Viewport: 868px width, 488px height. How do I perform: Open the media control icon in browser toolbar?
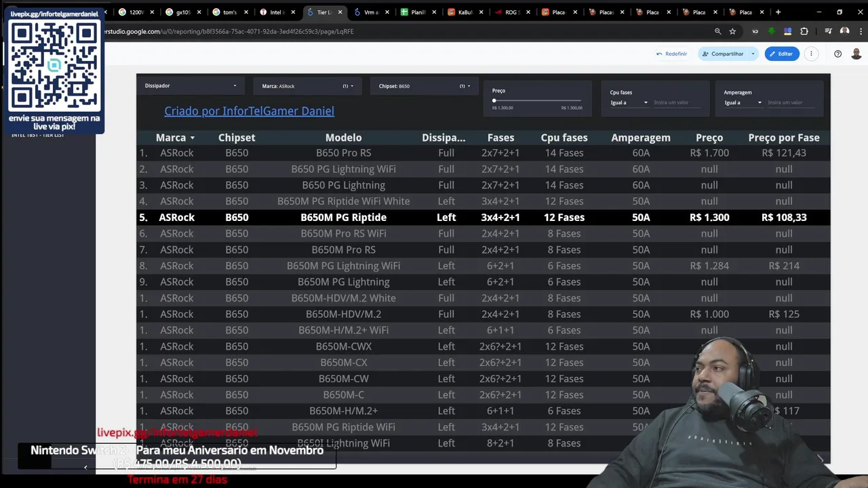828,31
